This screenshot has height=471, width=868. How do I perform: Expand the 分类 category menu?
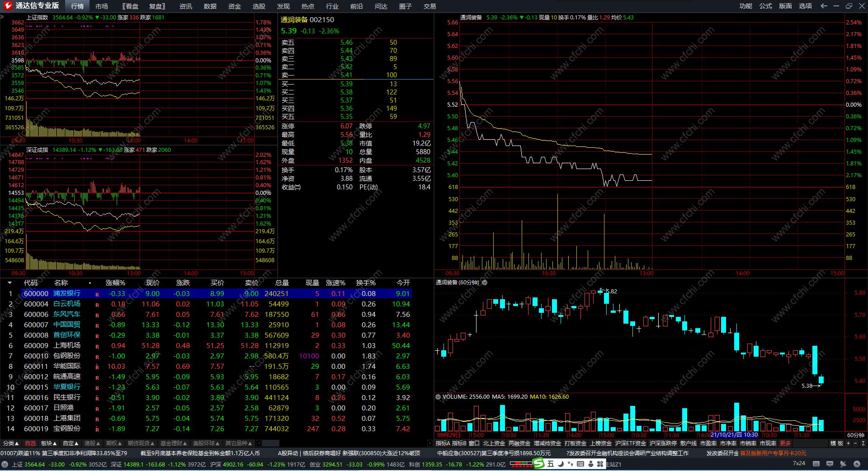11,443
